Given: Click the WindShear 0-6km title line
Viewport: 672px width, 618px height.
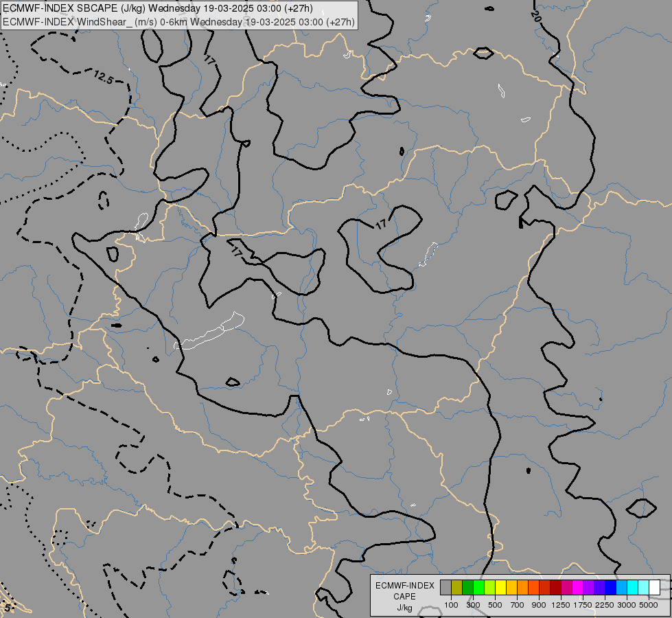Looking at the screenshot, I should point(178,22).
